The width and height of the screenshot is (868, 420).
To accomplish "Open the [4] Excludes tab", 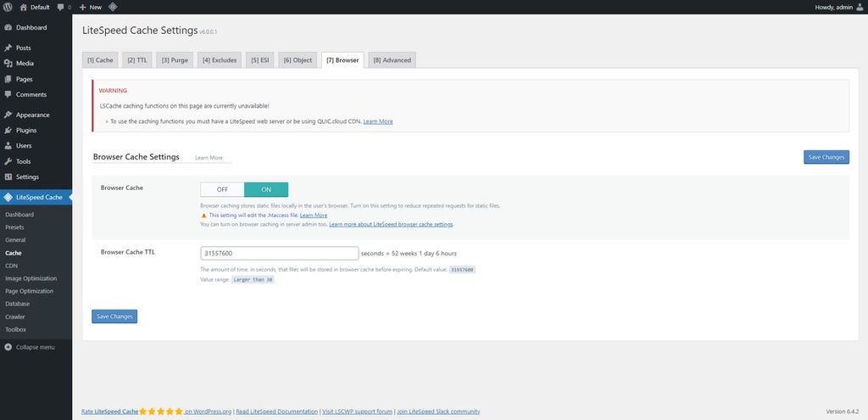I will (220, 60).
